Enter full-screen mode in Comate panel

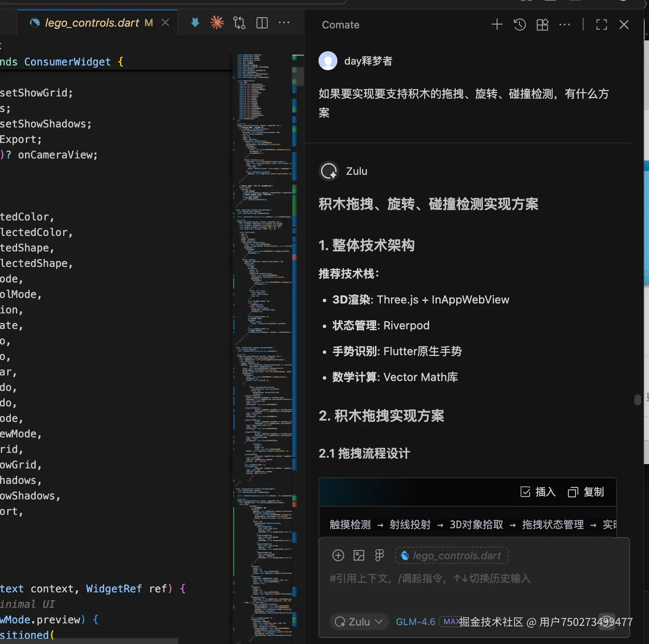(601, 25)
